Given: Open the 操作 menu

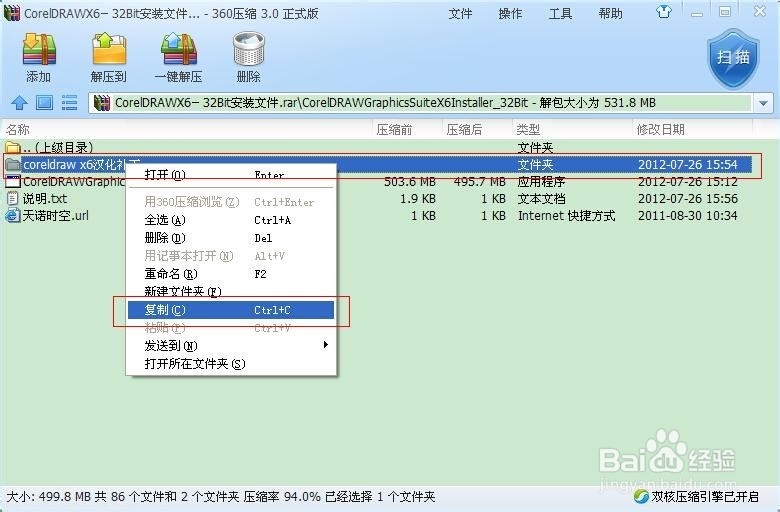Looking at the screenshot, I should click(510, 13).
